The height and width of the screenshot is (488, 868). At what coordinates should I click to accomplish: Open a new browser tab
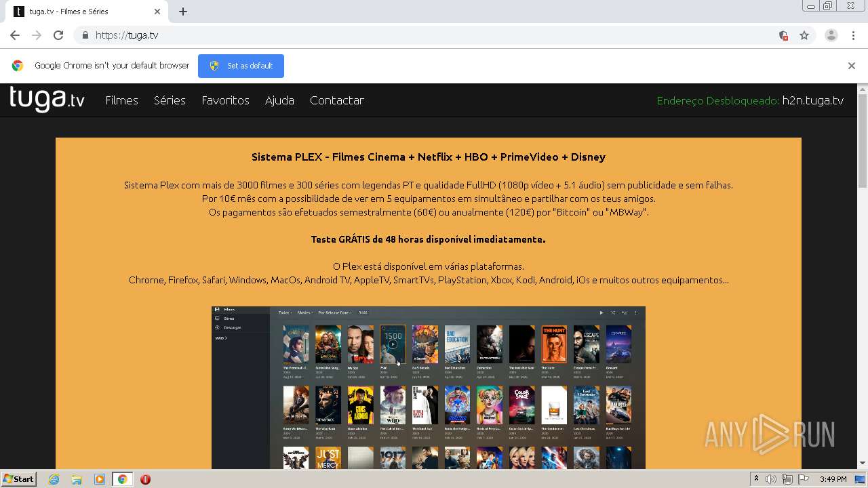183,12
